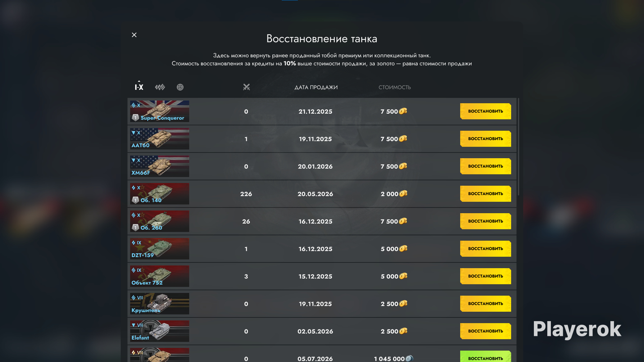
Task: Click green Восстановить button for credits tank
Action: click(485, 357)
